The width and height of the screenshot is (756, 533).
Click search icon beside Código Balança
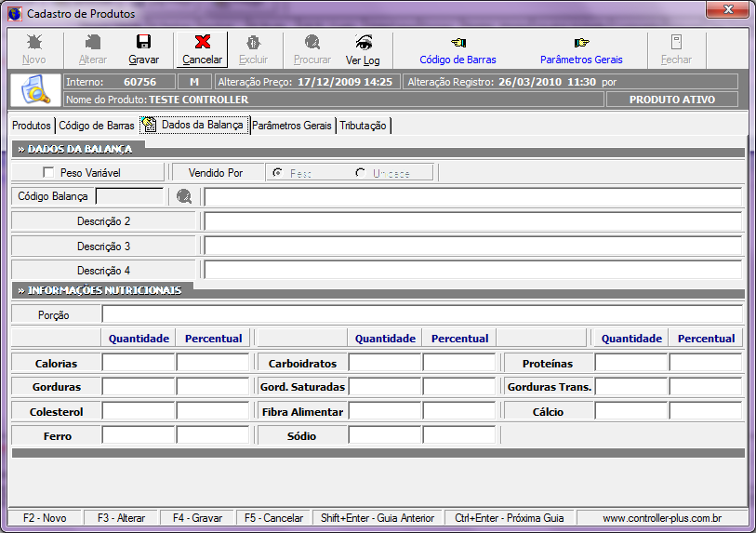(184, 196)
